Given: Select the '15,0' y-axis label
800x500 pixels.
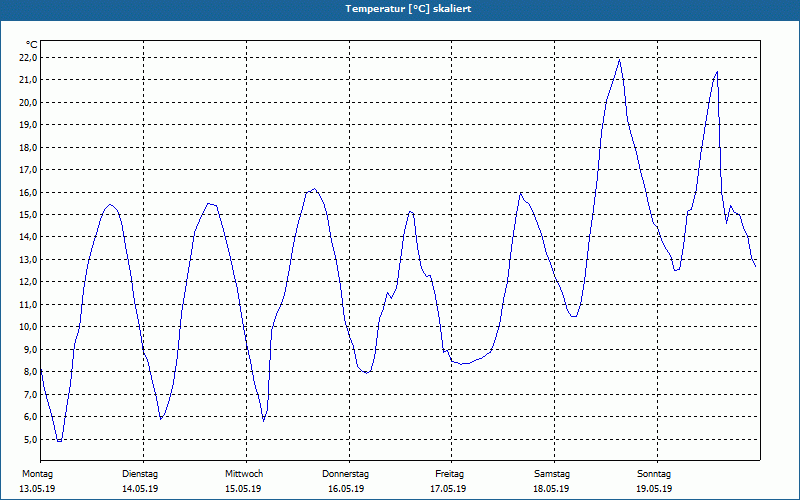Looking at the screenshot, I should (x=28, y=214).
